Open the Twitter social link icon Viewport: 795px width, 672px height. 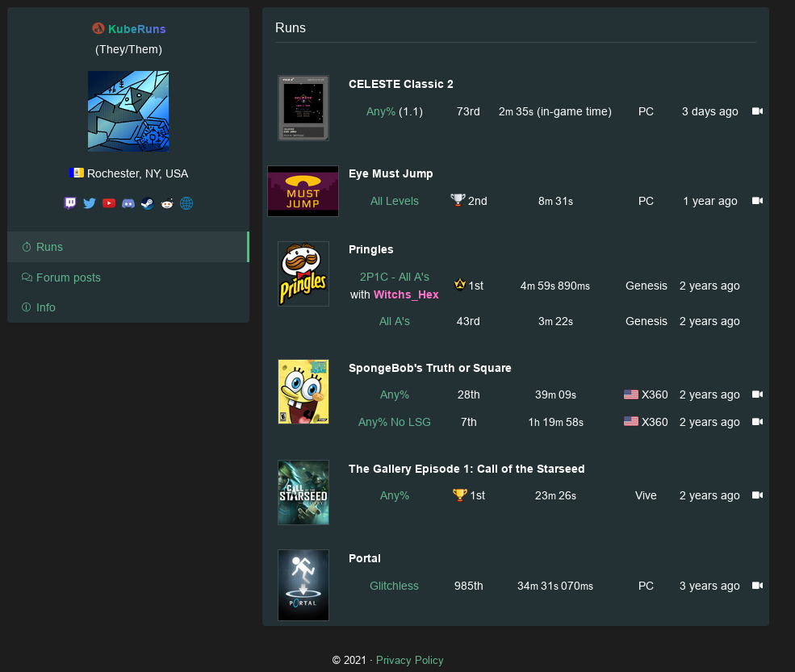coord(90,203)
